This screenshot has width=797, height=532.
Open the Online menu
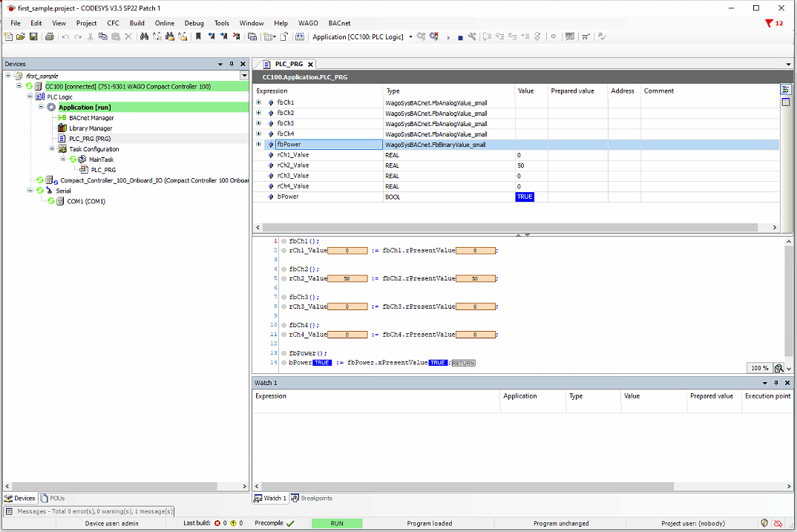click(x=165, y=24)
